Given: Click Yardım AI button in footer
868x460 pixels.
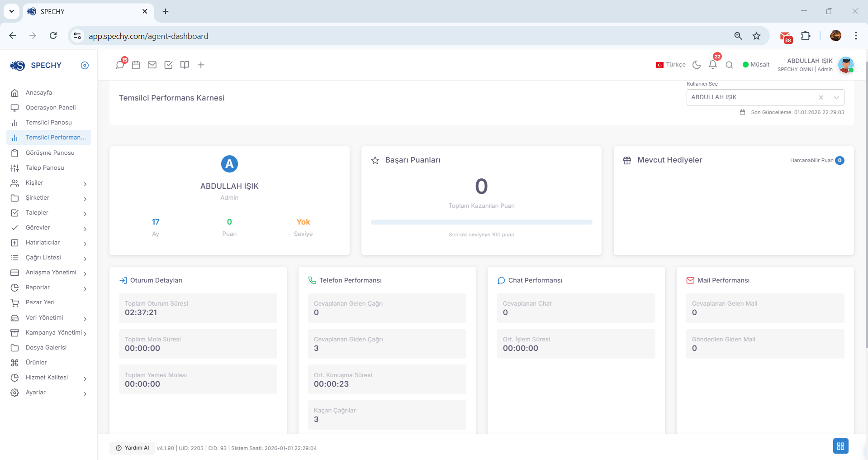Looking at the screenshot, I should pos(132,448).
